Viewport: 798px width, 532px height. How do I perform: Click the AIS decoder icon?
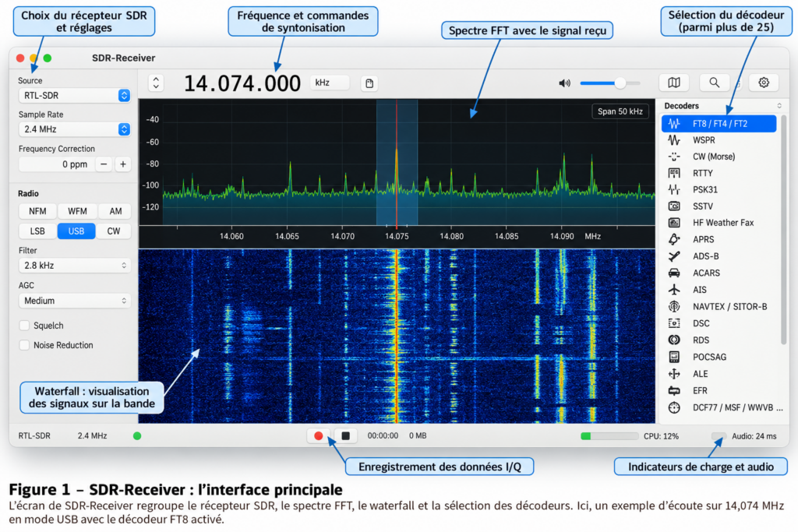674,290
